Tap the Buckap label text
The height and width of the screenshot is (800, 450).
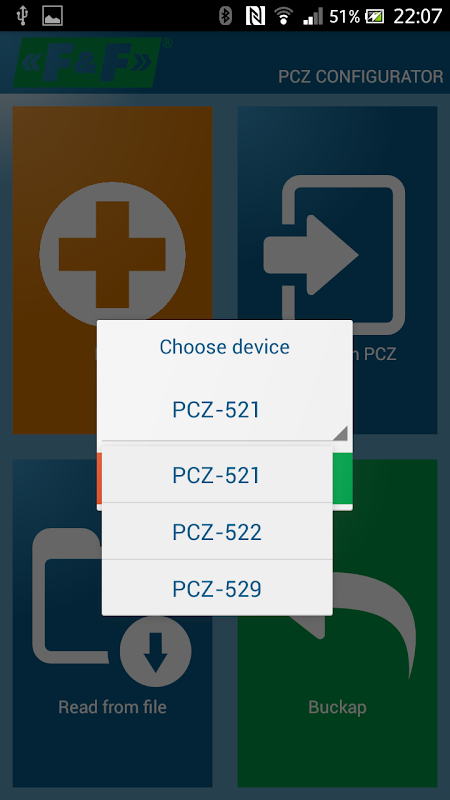point(337,708)
